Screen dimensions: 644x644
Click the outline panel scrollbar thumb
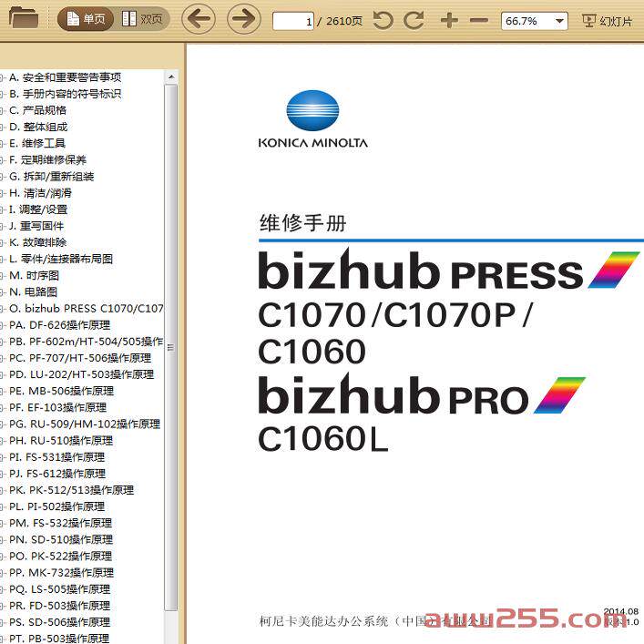(x=171, y=347)
